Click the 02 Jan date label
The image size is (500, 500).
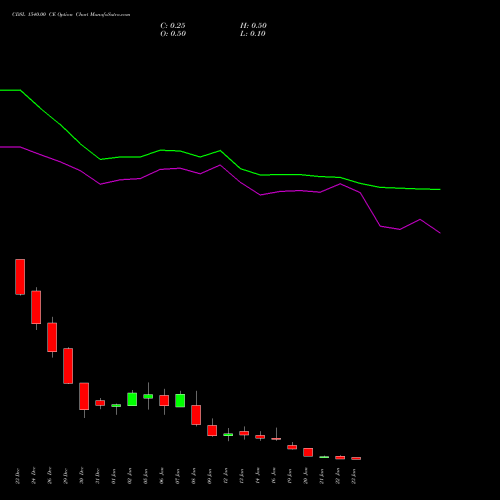130,476
